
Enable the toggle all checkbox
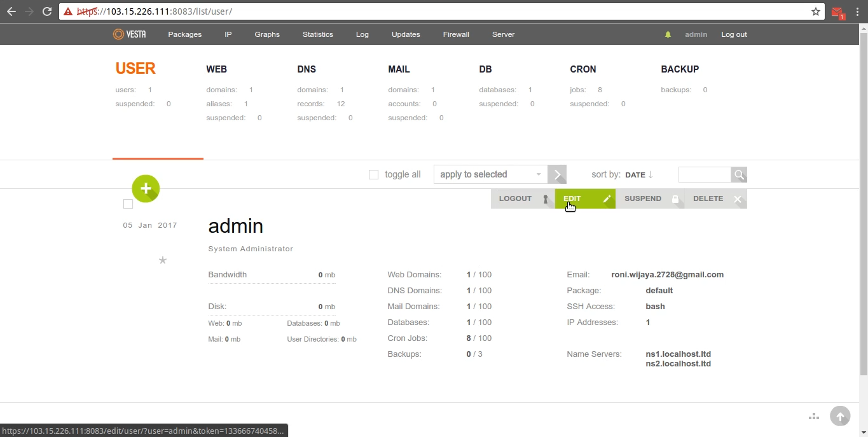[373, 174]
